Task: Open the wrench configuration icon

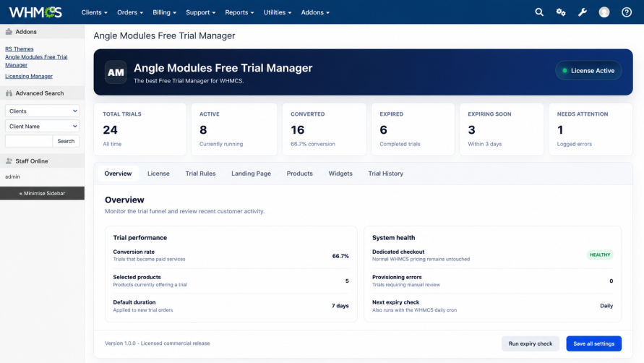Action: (x=583, y=12)
